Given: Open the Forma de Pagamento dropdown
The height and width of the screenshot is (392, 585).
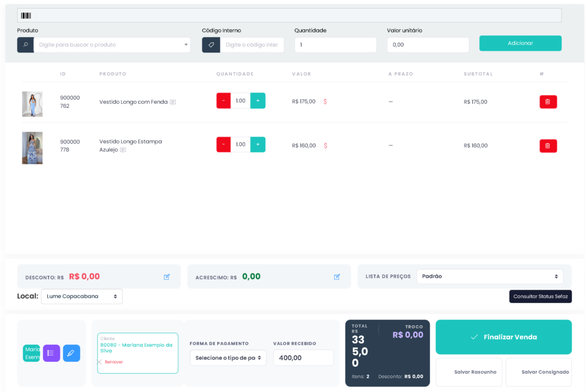Looking at the screenshot, I should tap(229, 358).
